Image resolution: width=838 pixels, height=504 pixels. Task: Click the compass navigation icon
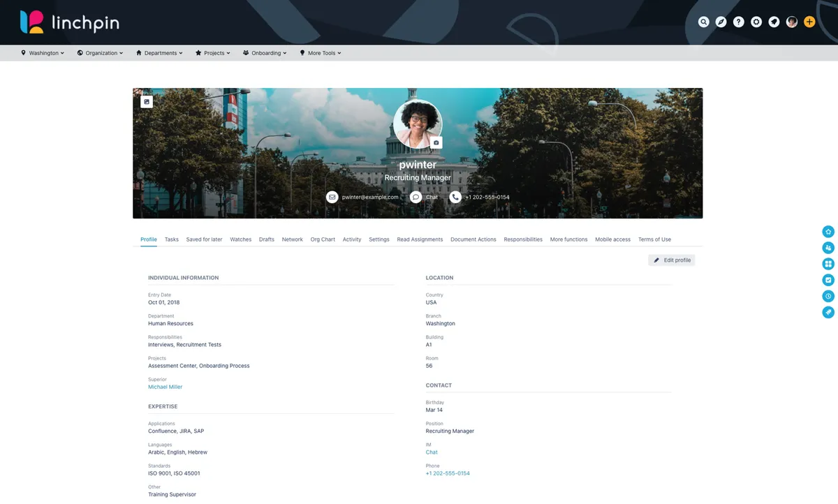tap(721, 22)
